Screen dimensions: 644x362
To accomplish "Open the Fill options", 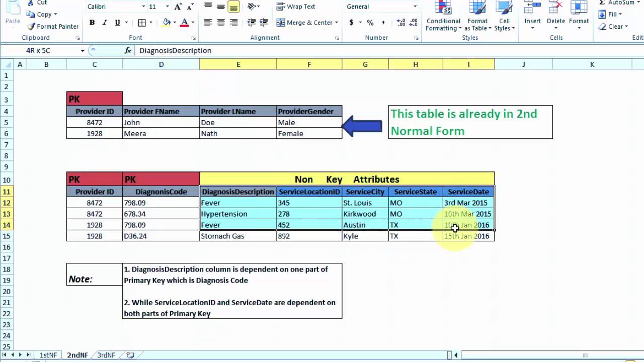I will pyautogui.click(x=611, y=15).
